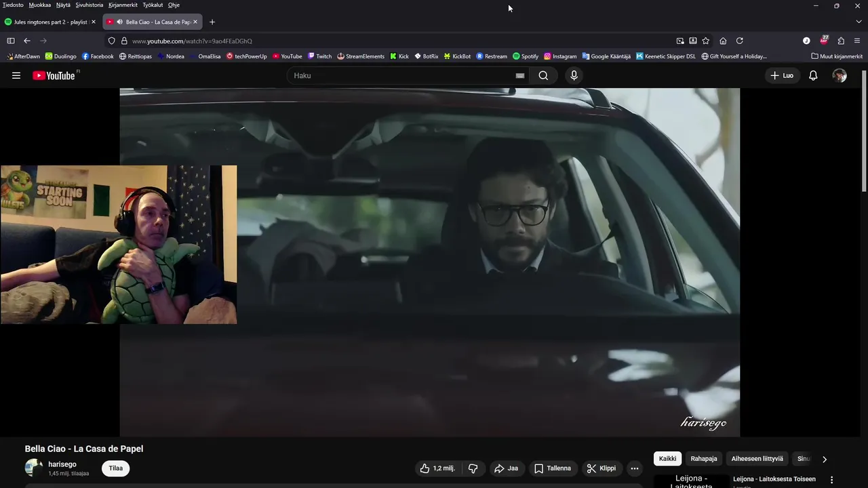Close the Bella Ciao tab
The width and height of the screenshot is (868, 488).
tap(195, 22)
